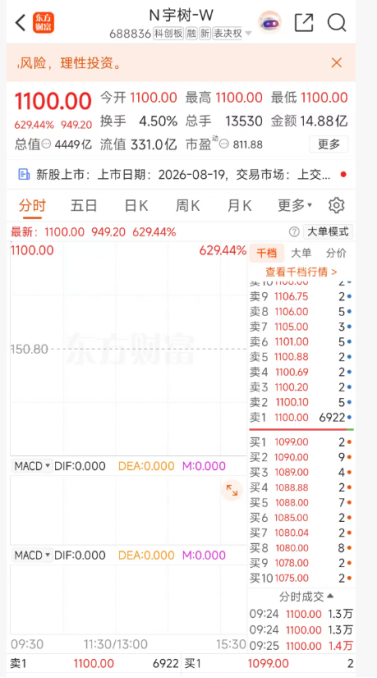377x678 pixels.
Task: Tap the robot assistant avatar icon
Action: pyautogui.click(x=270, y=22)
